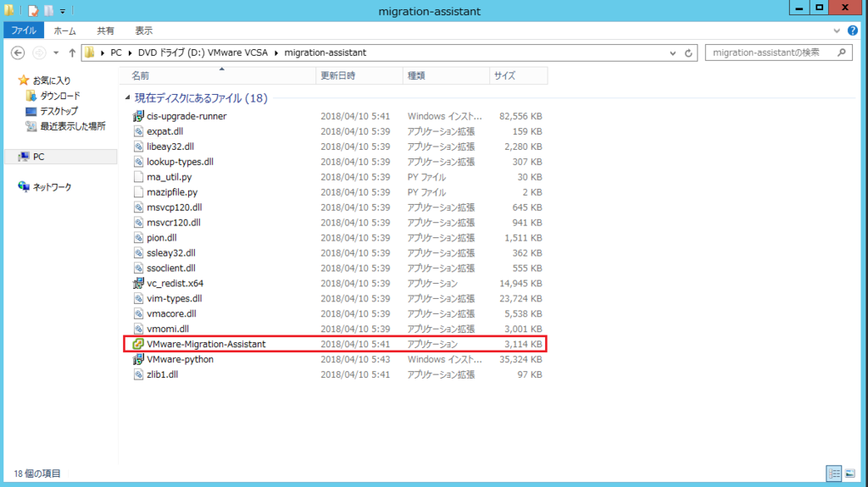The image size is (868, 487).
Task: Click the msvcr120.dll file icon
Action: tap(138, 223)
